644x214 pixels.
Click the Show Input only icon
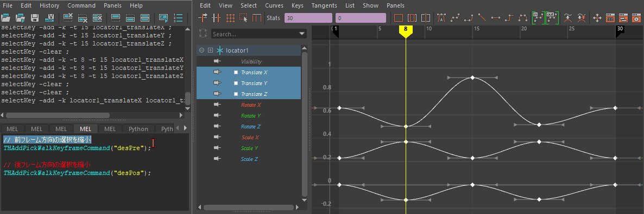(131, 18)
